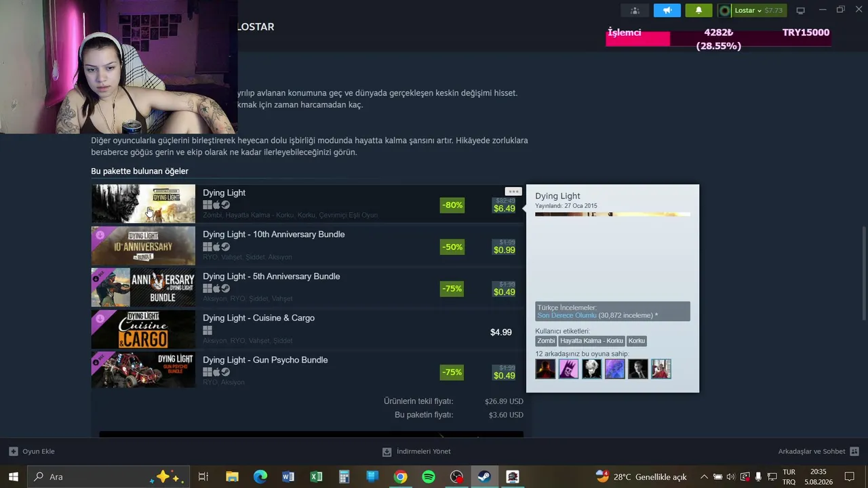Open Task View on the taskbar
The image size is (868, 488).
[x=203, y=476]
